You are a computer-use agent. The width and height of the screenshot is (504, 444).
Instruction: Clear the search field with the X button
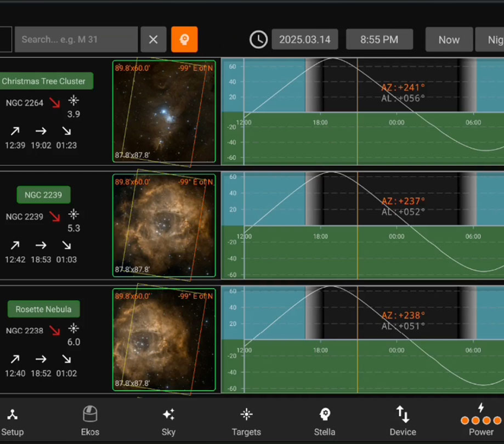click(154, 39)
